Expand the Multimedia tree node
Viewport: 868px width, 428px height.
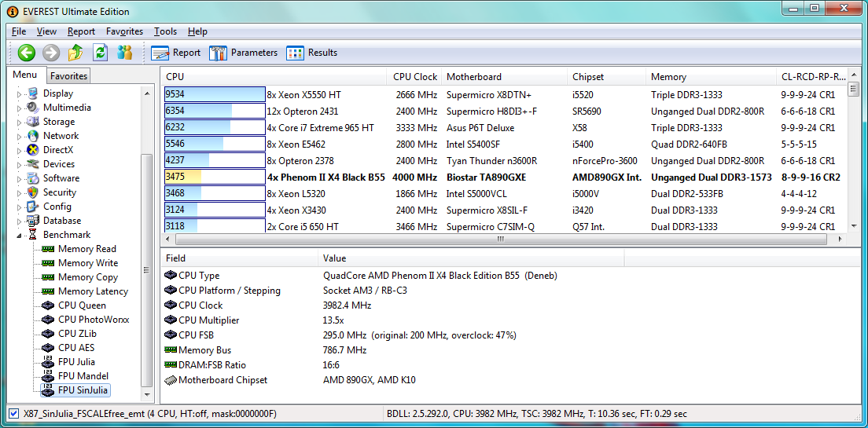tap(20, 108)
